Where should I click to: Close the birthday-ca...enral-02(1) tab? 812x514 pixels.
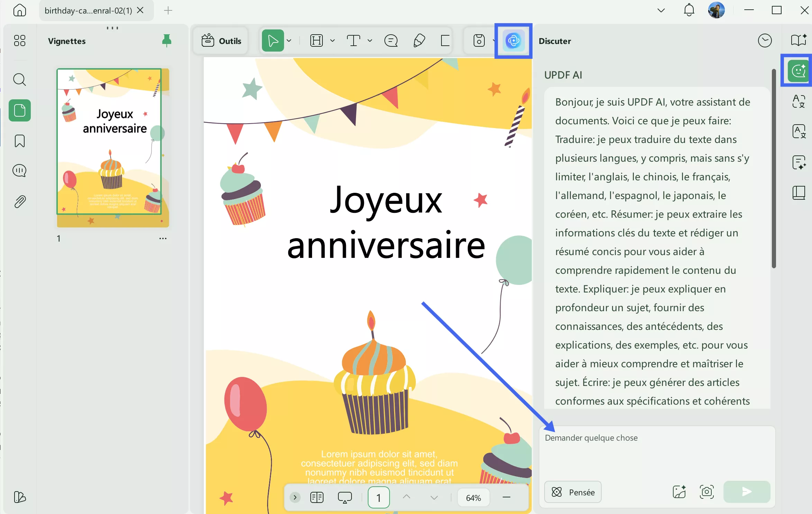pyautogui.click(x=140, y=10)
